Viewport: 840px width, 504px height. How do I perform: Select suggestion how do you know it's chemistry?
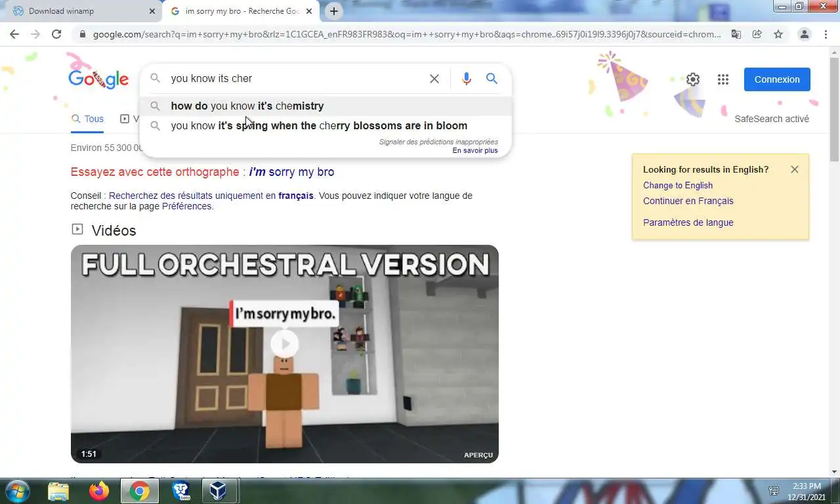[x=325, y=106]
